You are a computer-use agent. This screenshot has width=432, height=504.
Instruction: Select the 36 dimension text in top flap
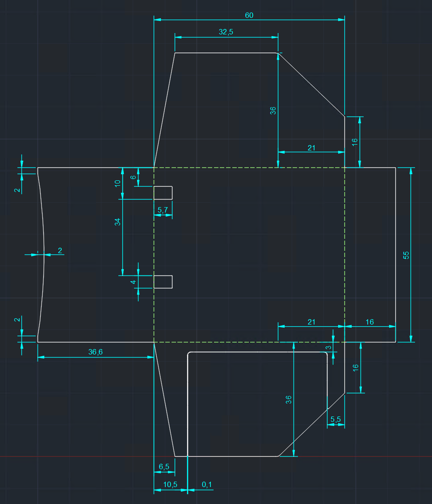point(273,111)
